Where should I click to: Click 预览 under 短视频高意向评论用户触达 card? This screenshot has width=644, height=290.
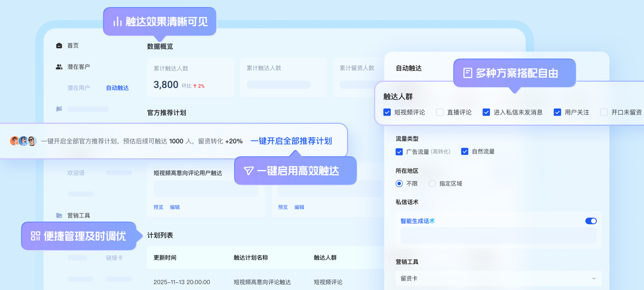pyautogui.click(x=159, y=207)
